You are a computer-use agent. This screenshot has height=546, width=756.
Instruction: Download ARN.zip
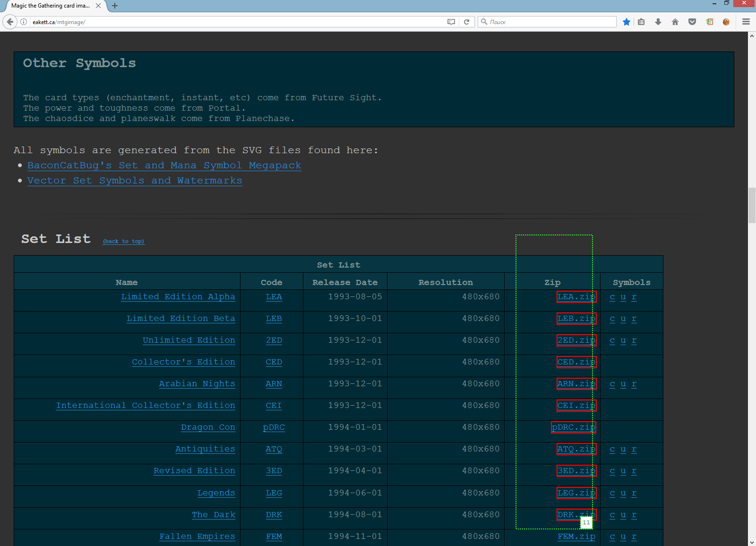(576, 384)
